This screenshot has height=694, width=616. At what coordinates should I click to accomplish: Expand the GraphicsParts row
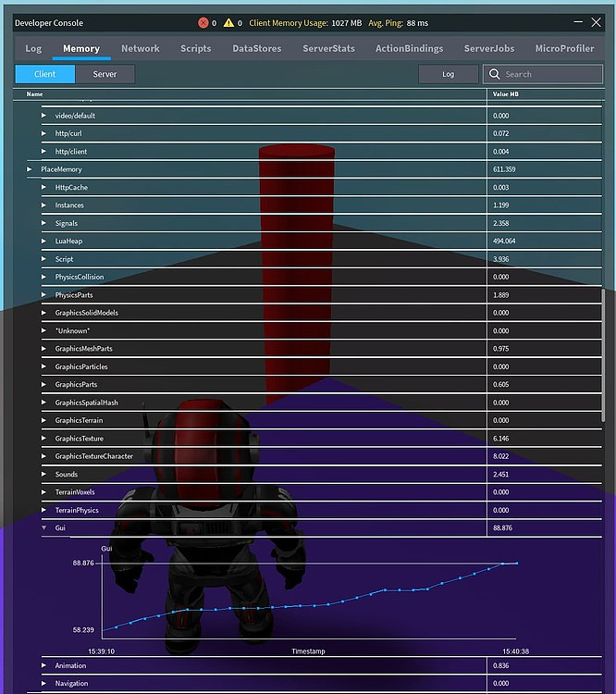point(43,384)
